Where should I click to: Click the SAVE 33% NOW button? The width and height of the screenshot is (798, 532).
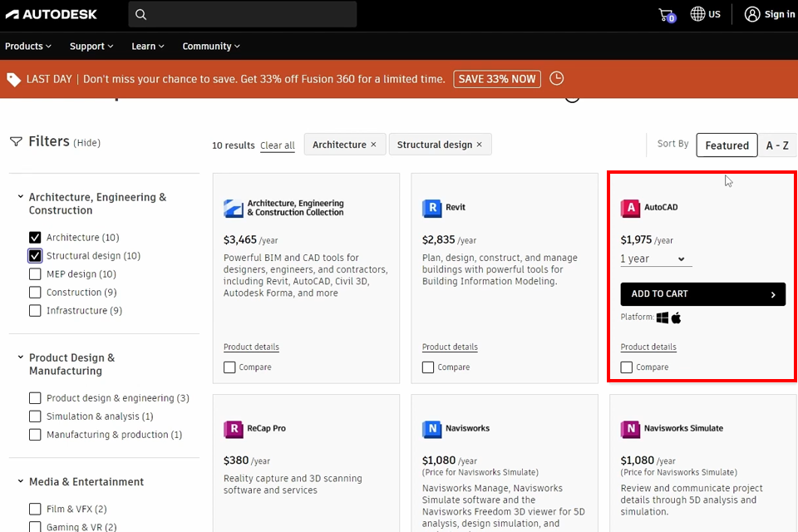497,79
